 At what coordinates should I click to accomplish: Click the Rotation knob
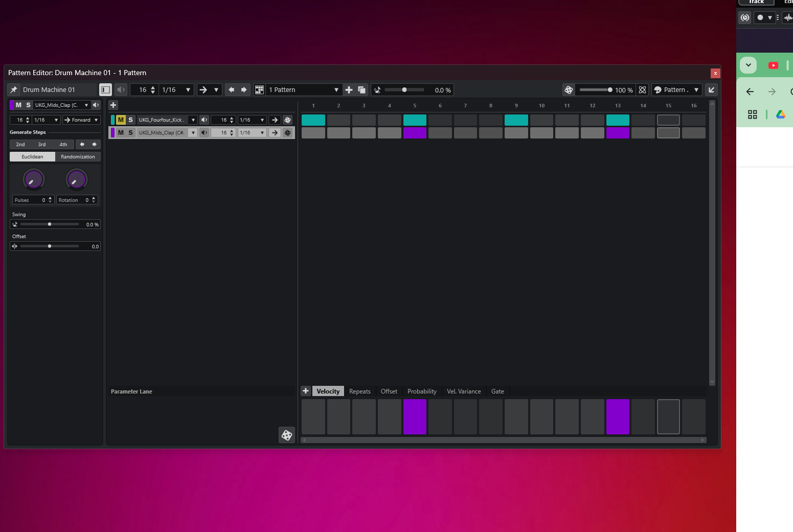(x=77, y=180)
